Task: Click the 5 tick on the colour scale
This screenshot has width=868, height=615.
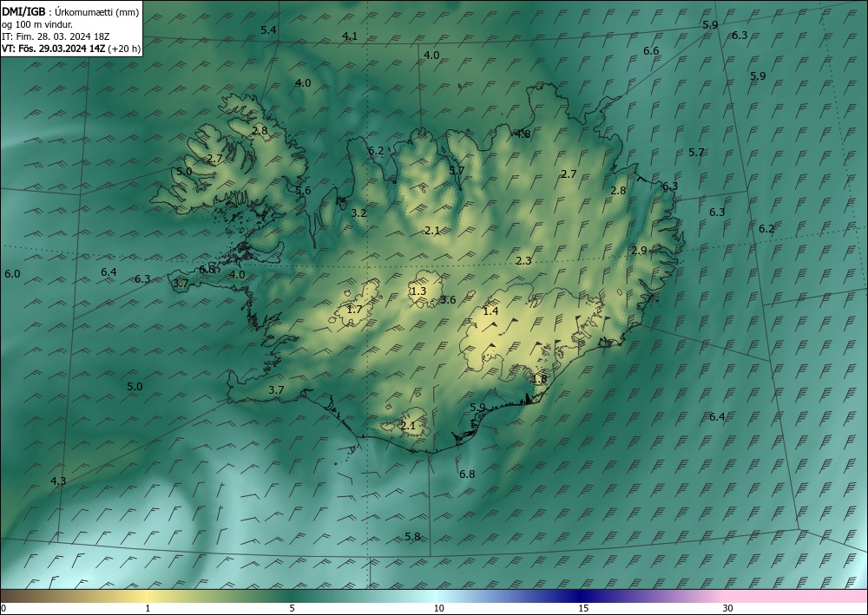Action: pyautogui.click(x=292, y=609)
